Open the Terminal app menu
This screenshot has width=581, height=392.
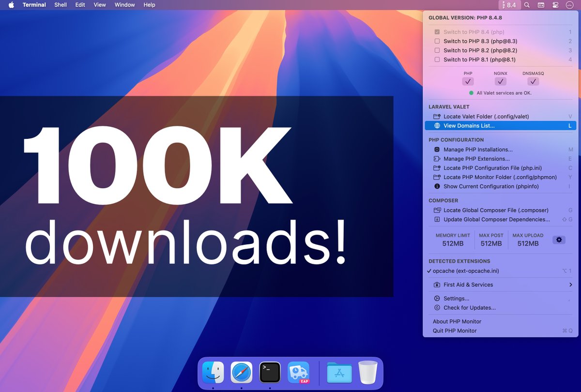click(34, 5)
